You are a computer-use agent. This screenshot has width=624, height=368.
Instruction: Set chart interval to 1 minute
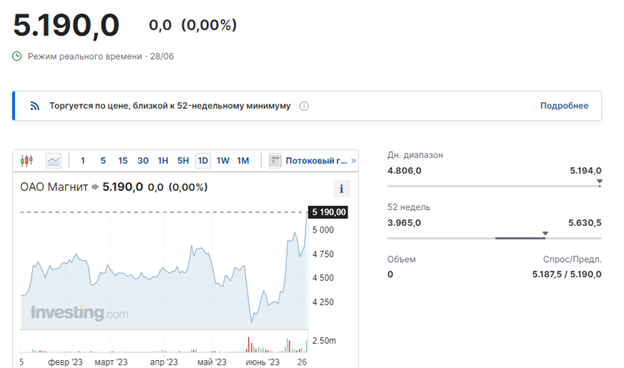tap(83, 161)
